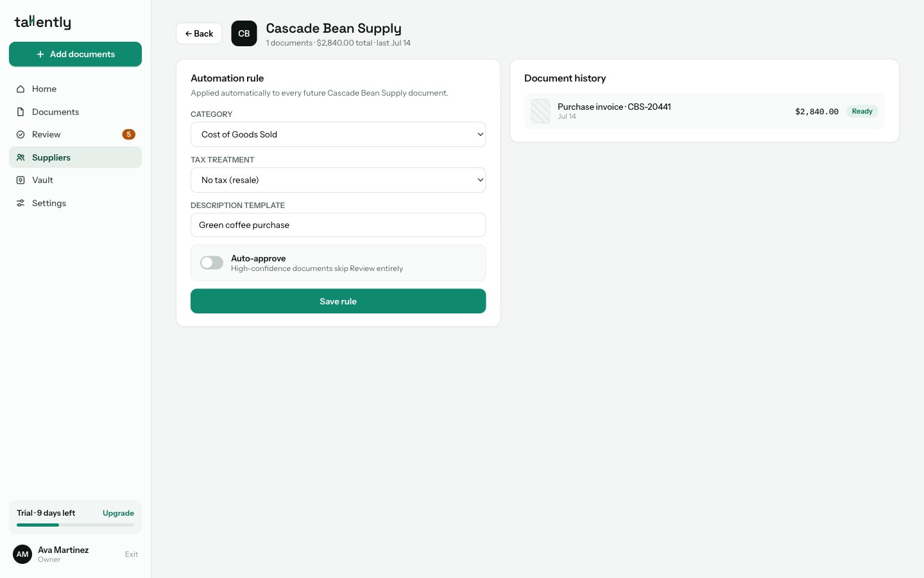Click the Automation rule heading
924x578 pixels.
point(227,78)
